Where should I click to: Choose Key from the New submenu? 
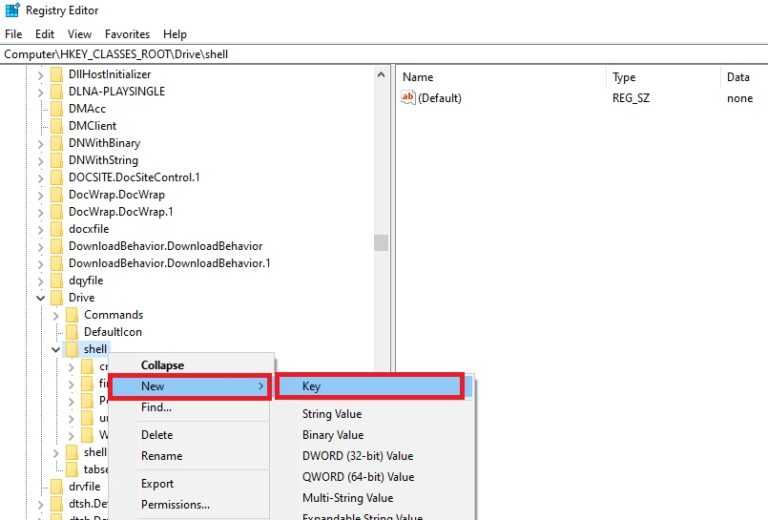pyautogui.click(x=369, y=386)
